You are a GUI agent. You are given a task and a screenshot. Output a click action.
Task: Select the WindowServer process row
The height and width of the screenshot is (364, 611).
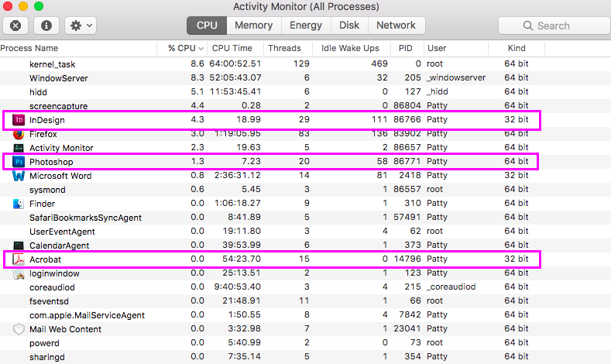click(305, 78)
